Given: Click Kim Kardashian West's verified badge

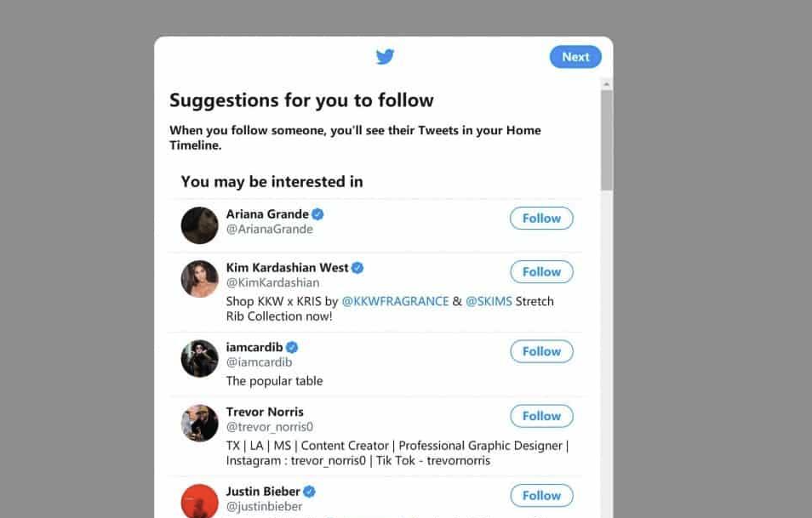Looking at the screenshot, I should (x=357, y=268).
